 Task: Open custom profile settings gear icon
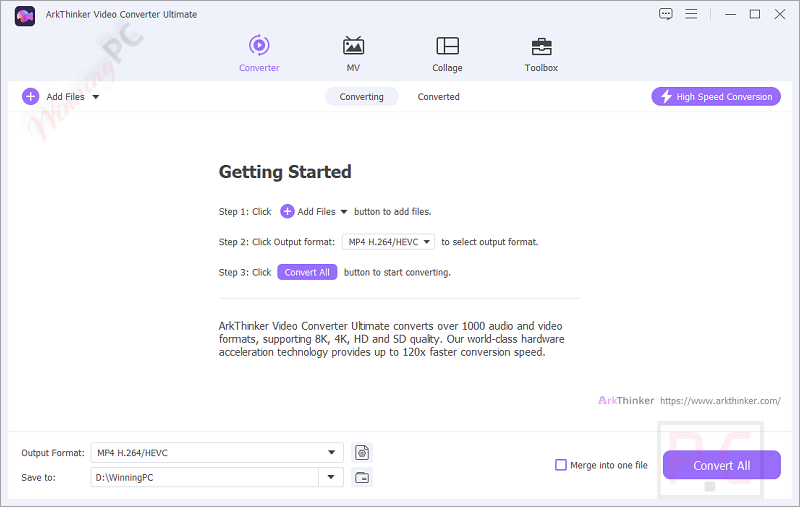point(362,452)
